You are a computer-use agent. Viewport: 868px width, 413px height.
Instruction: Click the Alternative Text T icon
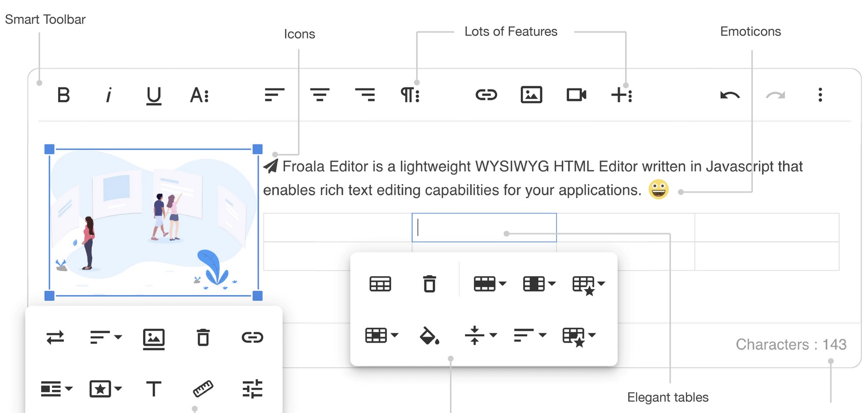tap(153, 389)
